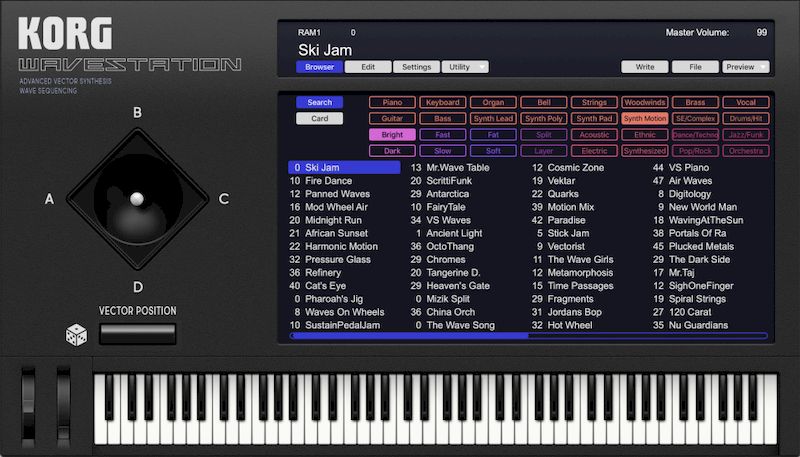Toggle the Fat character filter

coord(493,135)
